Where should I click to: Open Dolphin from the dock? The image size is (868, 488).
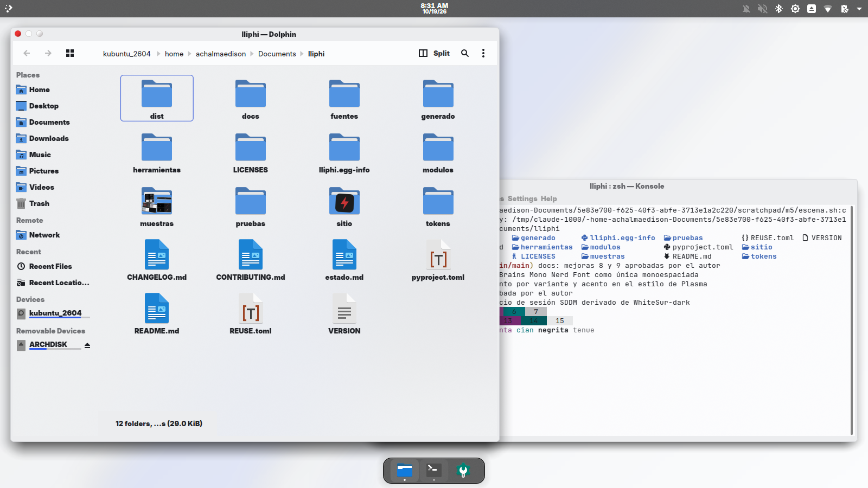click(x=405, y=470)
